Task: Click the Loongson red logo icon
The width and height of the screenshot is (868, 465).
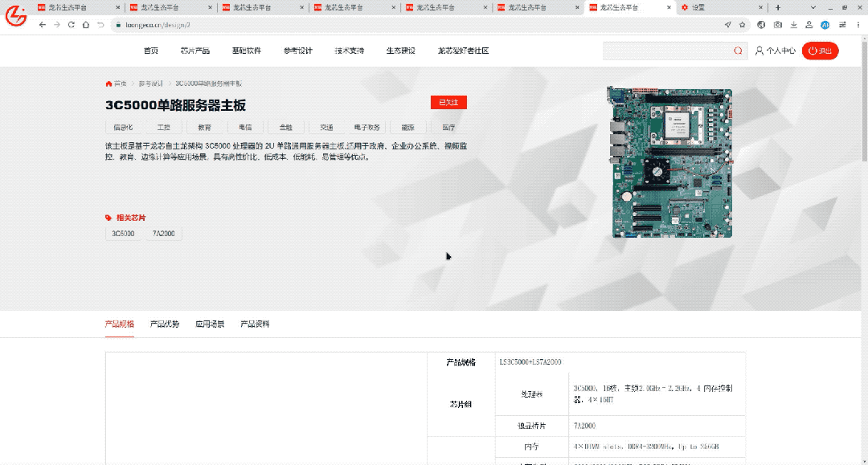Action: [16, 14]
